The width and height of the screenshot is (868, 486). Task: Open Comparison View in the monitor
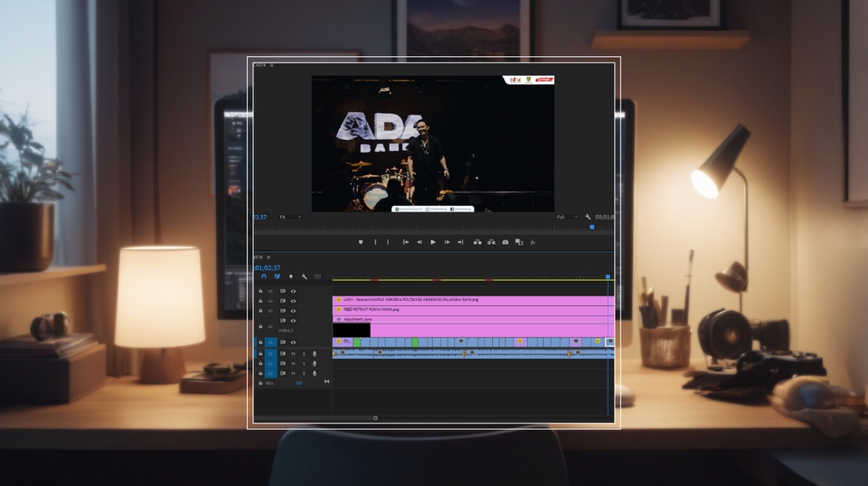519,242
